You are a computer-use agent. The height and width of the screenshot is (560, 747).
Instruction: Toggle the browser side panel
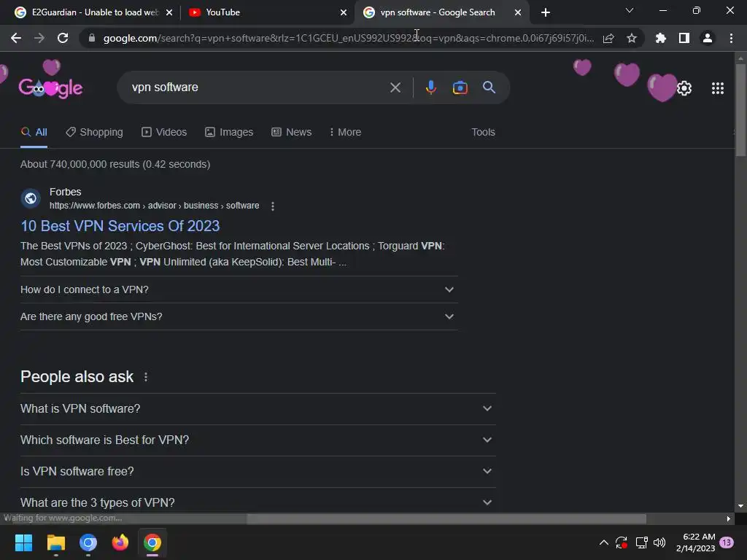[x=684, y=38]
